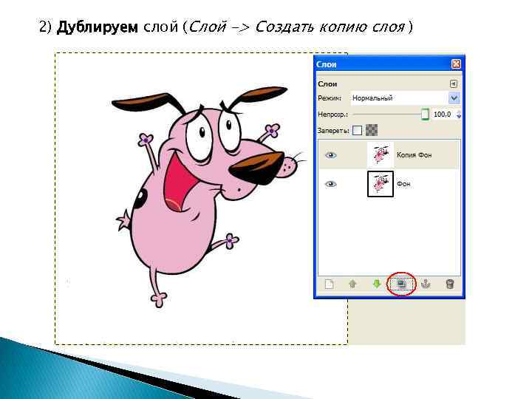Create a new layer with the blank page icon
This screenshot has width=532, height=399.
(x=329, y=284)
